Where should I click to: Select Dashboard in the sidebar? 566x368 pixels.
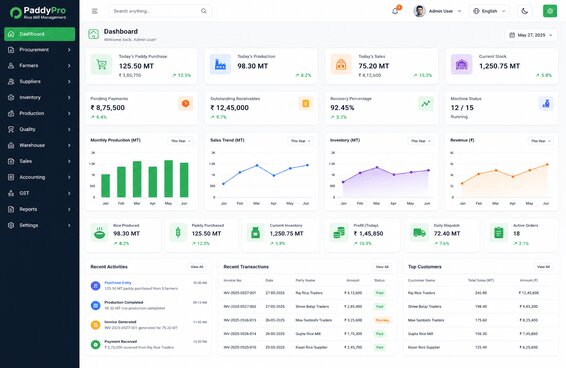[x=40, y=34]
